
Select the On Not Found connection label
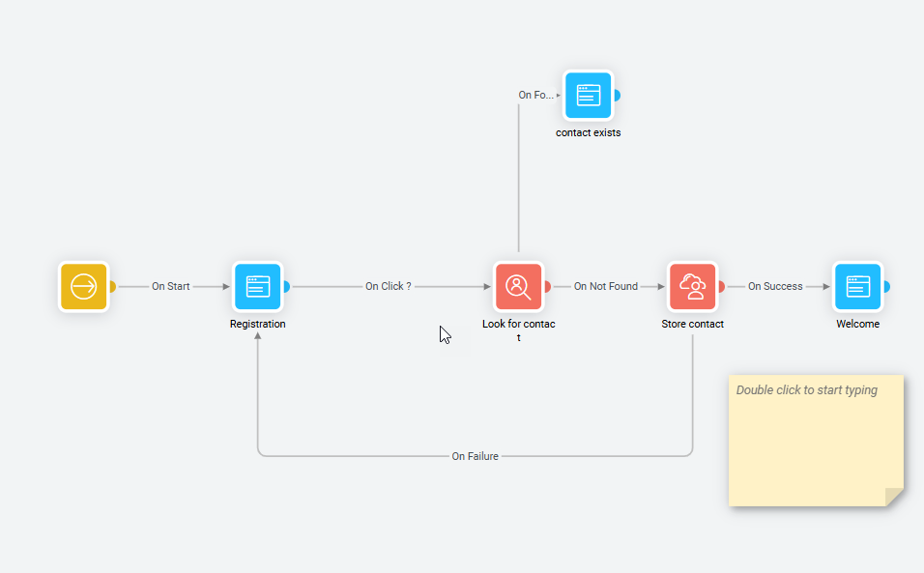pos(606,287)
